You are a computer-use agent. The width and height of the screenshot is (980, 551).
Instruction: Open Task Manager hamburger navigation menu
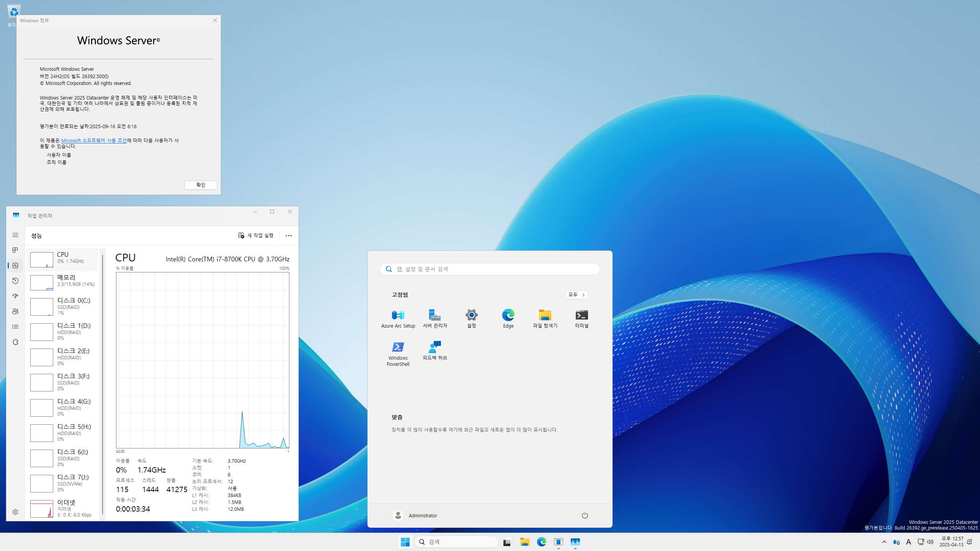click(x=15, y=235)
